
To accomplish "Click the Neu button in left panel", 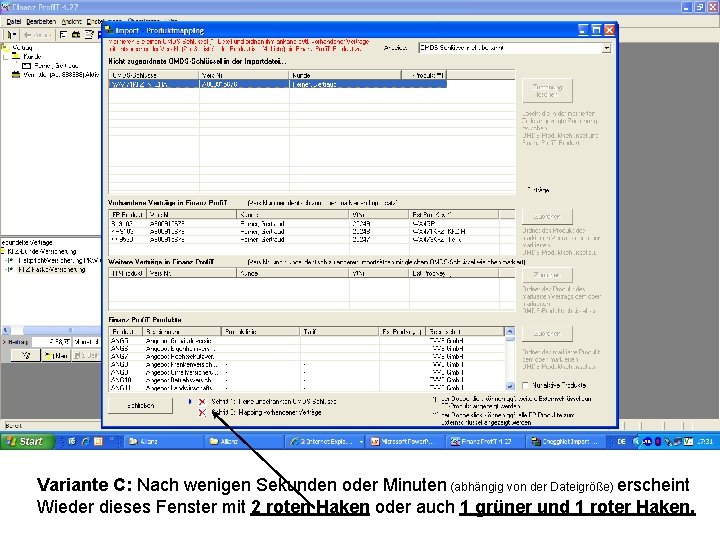I will click(x=56, y=355).
